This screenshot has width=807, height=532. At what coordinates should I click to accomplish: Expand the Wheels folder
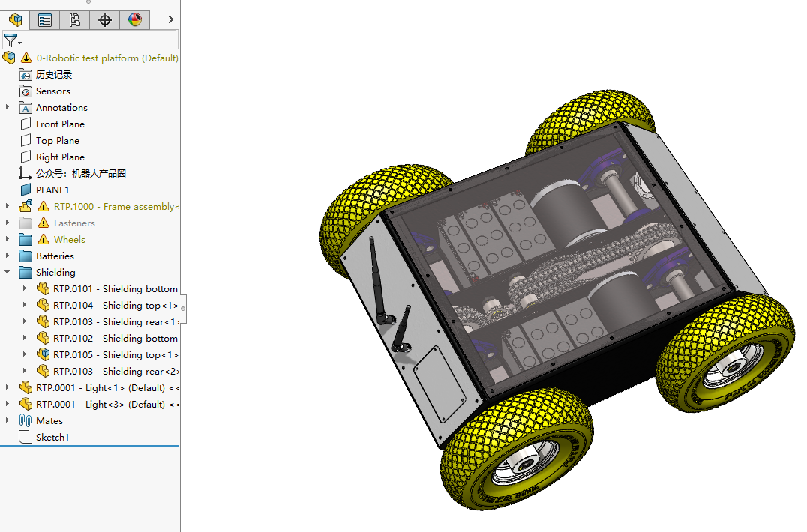(7, 240)
